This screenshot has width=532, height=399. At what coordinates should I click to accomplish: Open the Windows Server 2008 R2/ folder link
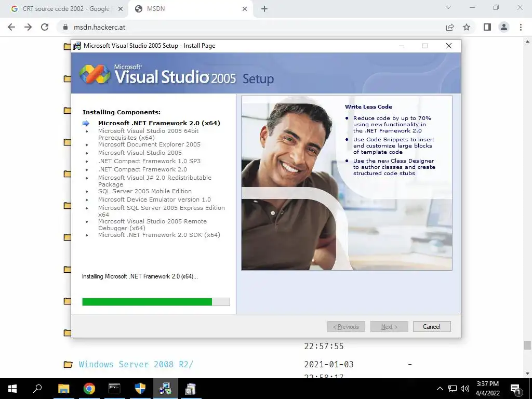click(136, 364)
